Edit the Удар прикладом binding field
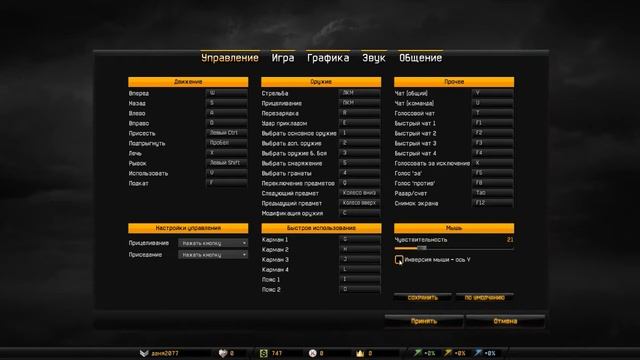This screenshot has height=360, width=640. click(x=360, y=123)
